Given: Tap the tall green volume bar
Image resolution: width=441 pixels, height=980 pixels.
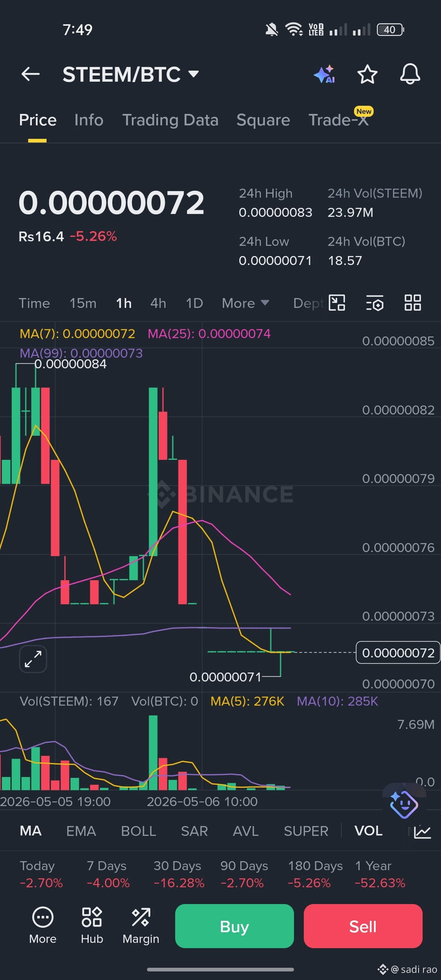Looking at the screenshot, I should pos(153,752).
